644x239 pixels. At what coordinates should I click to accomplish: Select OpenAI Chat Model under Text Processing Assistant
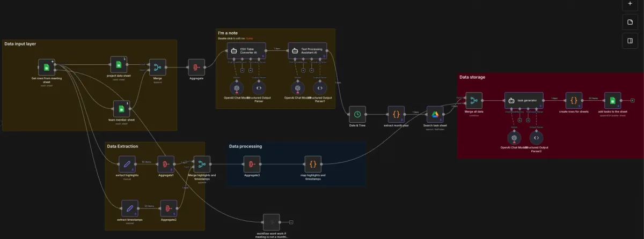(x=297, y=87)
